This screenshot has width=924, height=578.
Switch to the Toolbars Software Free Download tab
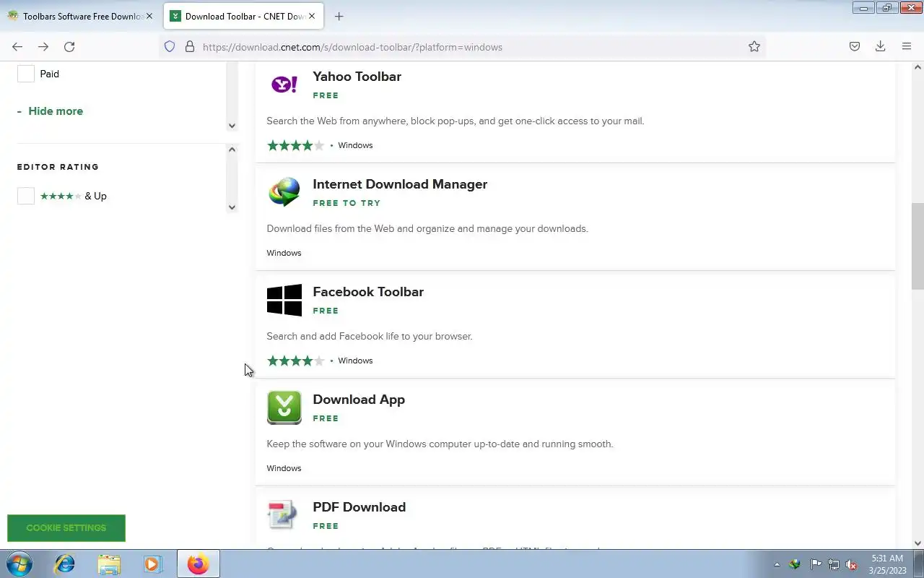[79, 16]
